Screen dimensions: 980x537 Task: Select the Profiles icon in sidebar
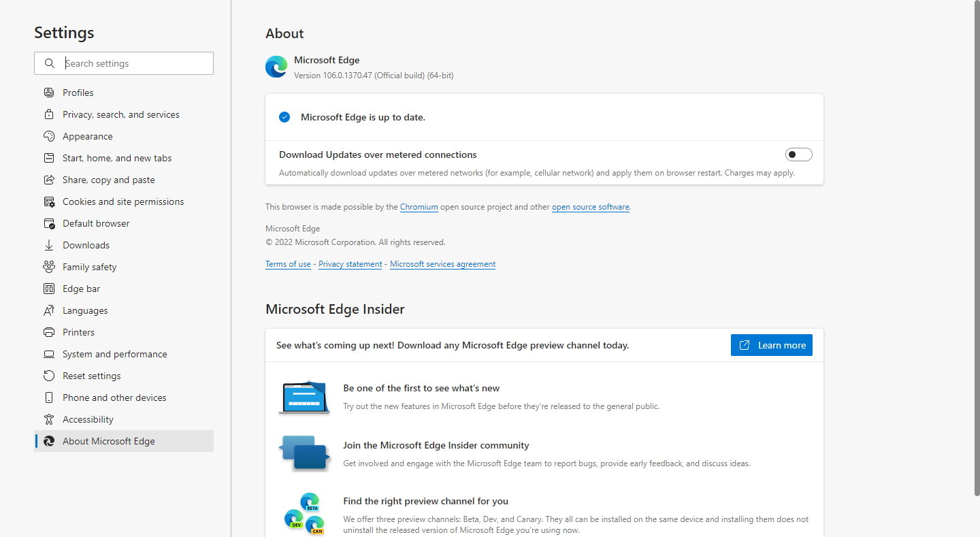pyautogui.click(x=48, y=92)
